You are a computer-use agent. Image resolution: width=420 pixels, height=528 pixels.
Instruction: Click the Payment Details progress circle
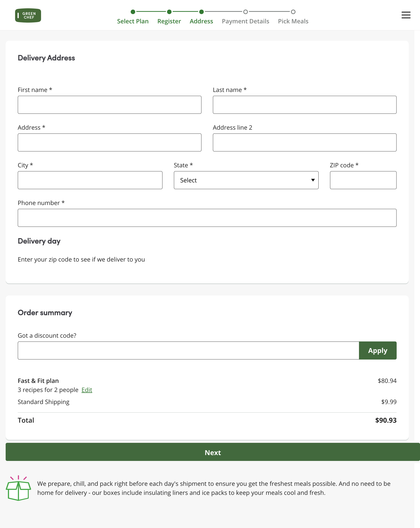point(245,11)
